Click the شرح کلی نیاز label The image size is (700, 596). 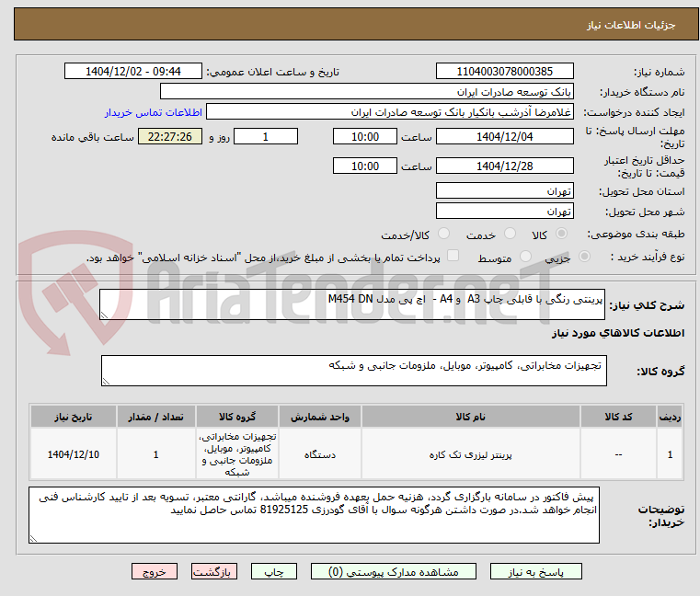click(647, 305)
